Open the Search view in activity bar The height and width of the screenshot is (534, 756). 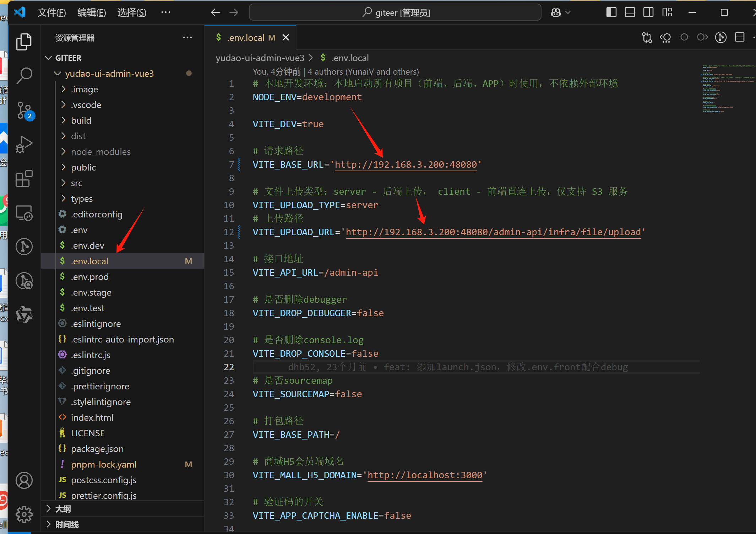24,76
